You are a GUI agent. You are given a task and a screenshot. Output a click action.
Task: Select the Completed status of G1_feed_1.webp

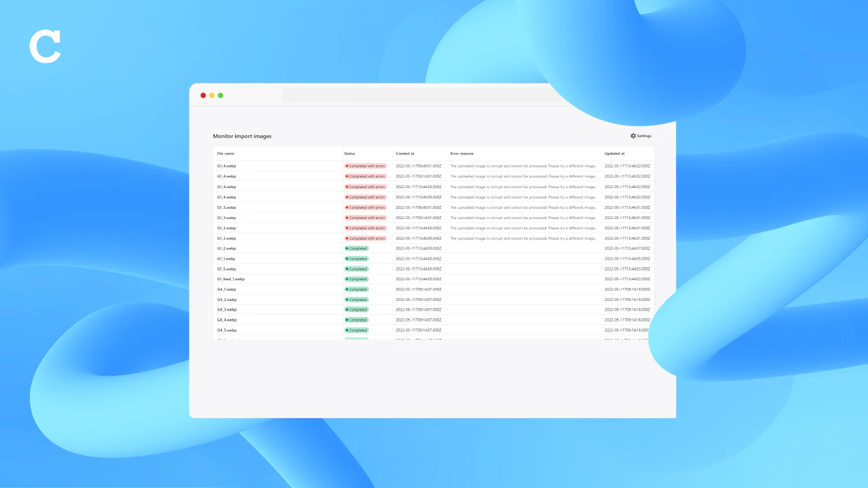coord(357,279)
